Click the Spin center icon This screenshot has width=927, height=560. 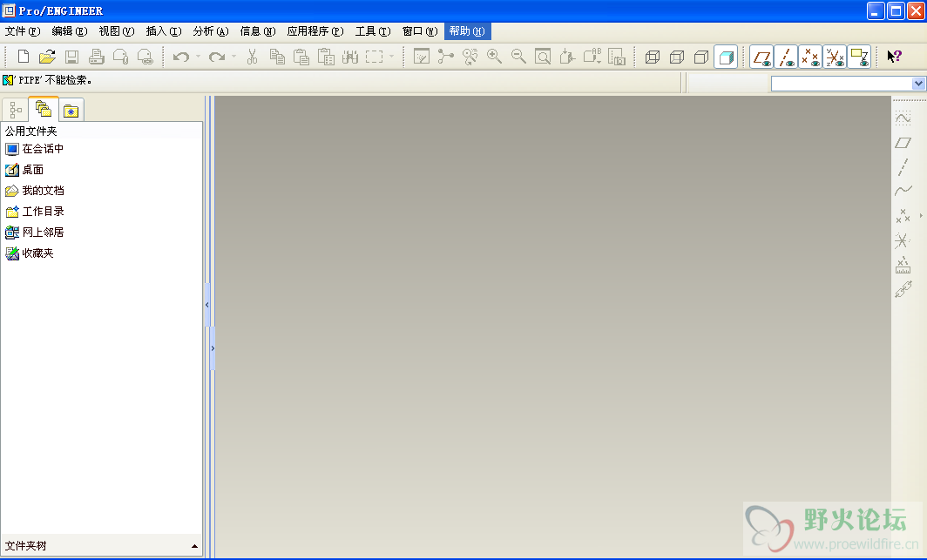(x=446, y=57)
